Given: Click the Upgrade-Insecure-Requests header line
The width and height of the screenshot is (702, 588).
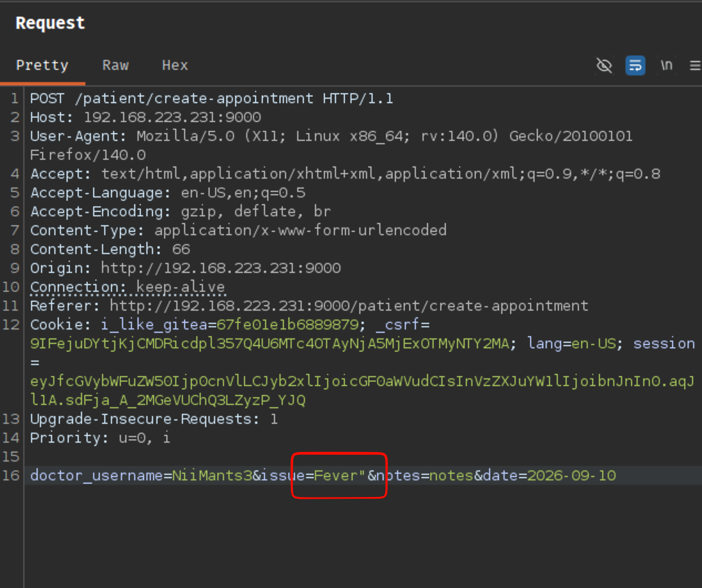Looking at the screenshot, I should tap(154, 419).
